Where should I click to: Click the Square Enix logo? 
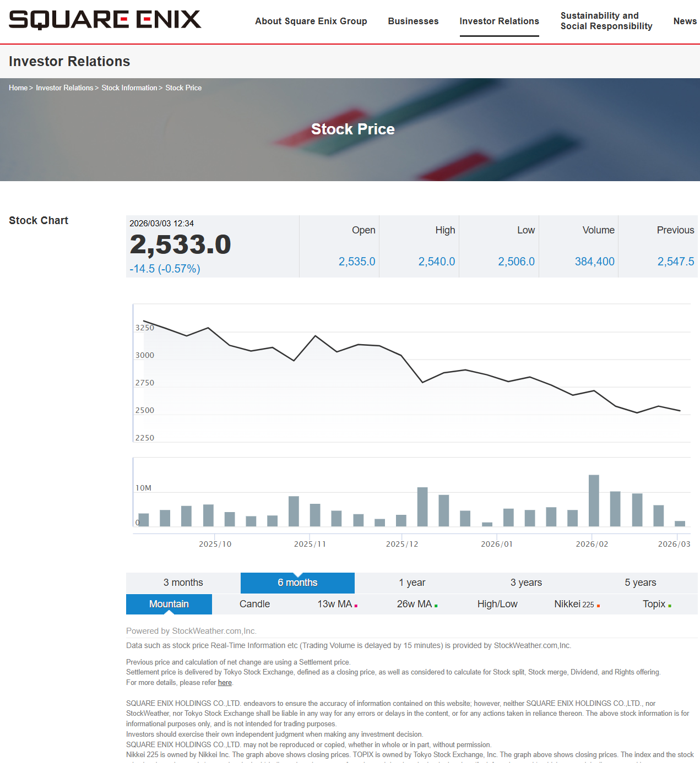pos(105,20)
